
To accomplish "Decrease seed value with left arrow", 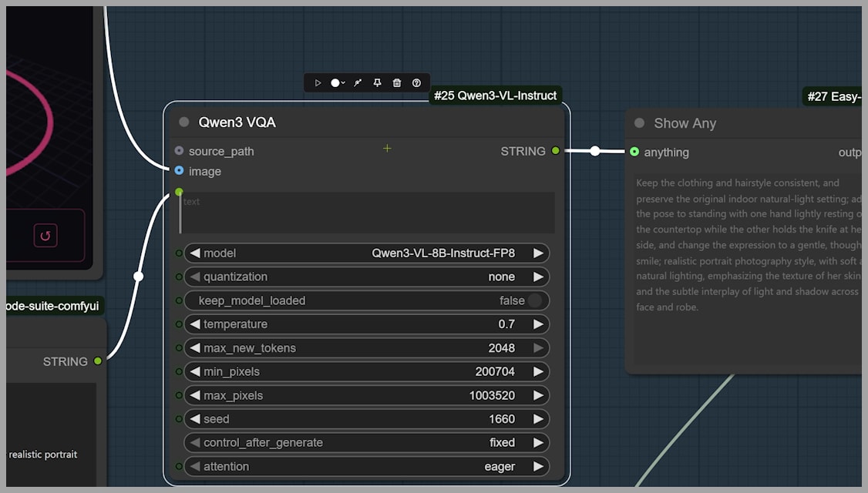I will pyautogui.click(x=195, y=419).
